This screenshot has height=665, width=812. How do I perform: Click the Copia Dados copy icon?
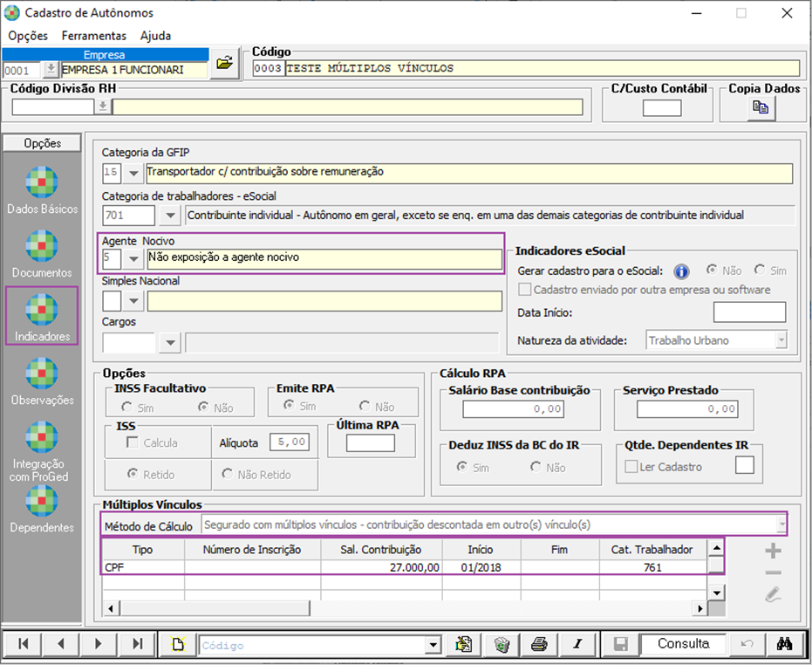761,108
